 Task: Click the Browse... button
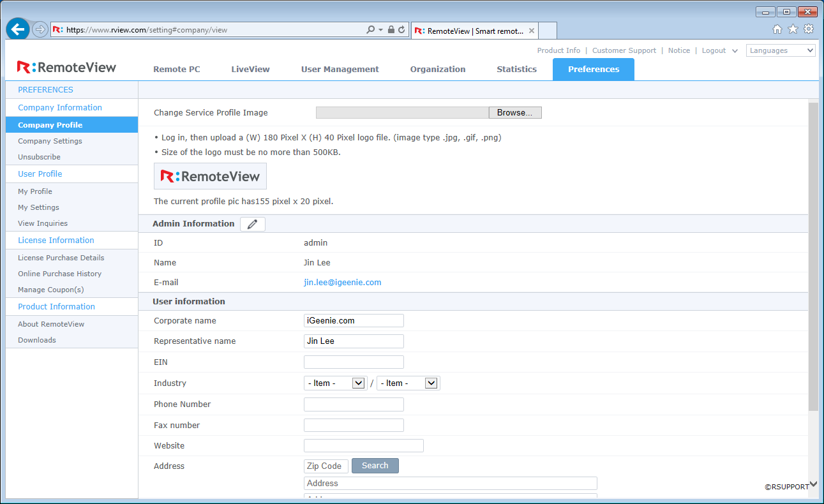point(515,113)
